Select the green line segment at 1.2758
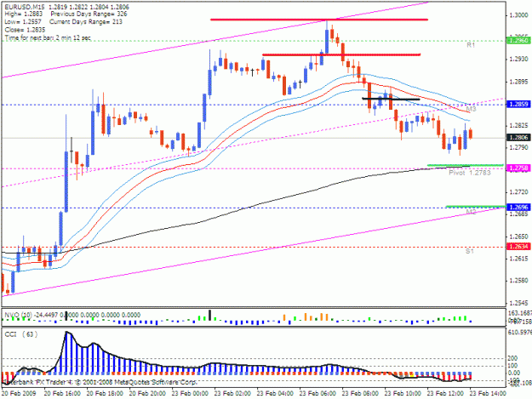 pos(465,165)
